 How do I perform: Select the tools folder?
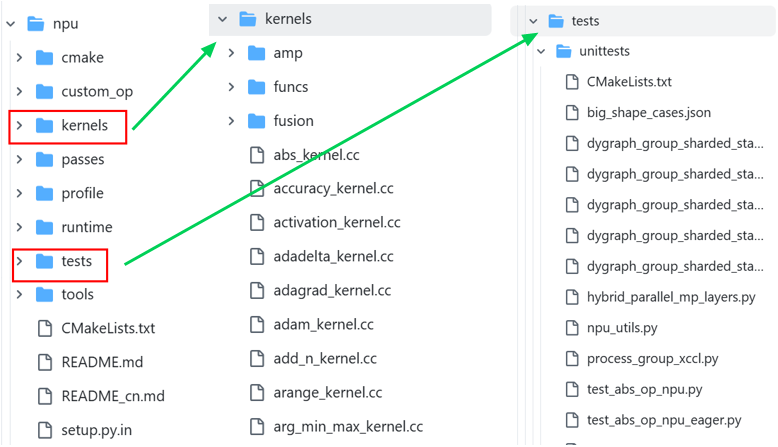pos(77,295)
